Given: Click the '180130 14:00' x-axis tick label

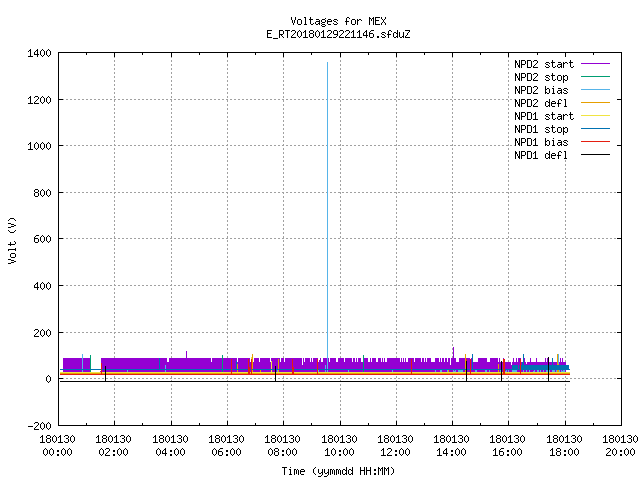Looking at the screenshot, I should click(451, 446).
